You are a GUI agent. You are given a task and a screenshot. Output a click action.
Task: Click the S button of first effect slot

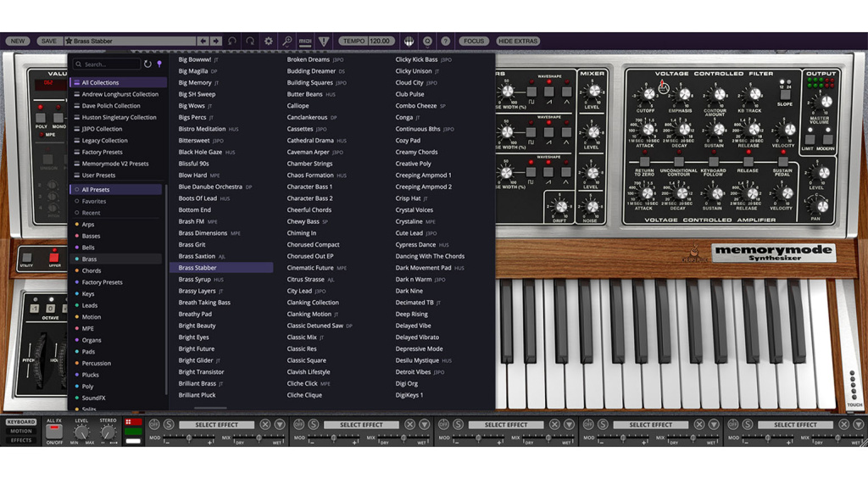pyautogui.click(x=169, y=424)
